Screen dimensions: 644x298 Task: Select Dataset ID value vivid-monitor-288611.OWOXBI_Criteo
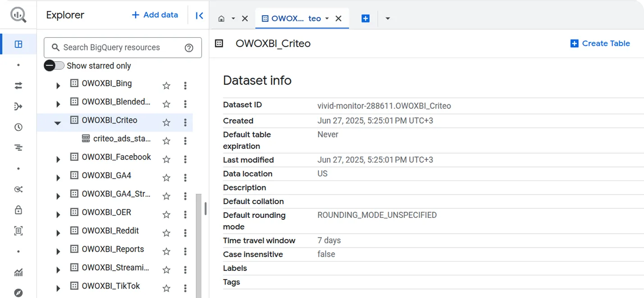click(x=384, y=106)
